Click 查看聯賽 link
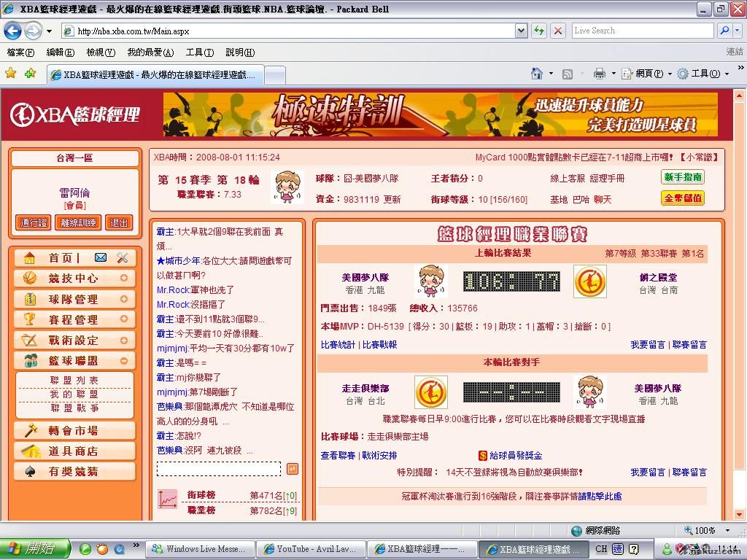Screen dimensions: 747x560 [x=338, y=456]
